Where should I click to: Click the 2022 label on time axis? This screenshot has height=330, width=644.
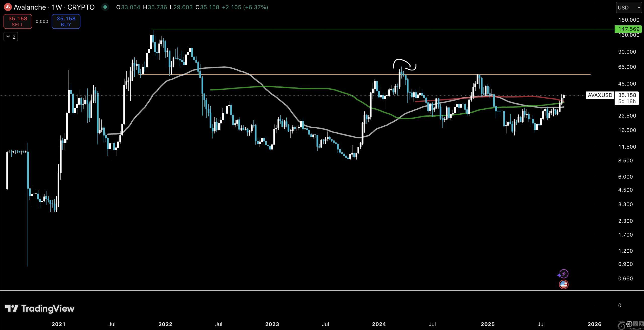tap(165, 324)
